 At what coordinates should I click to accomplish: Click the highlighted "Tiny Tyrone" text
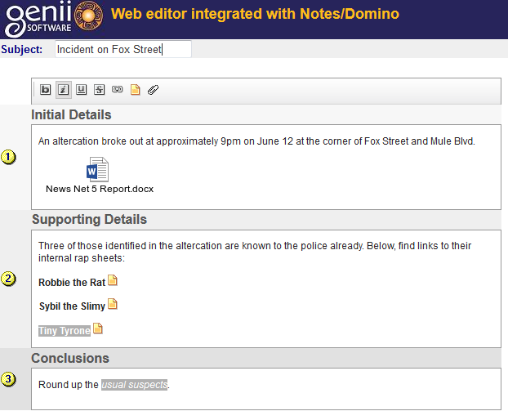(64, 331)
